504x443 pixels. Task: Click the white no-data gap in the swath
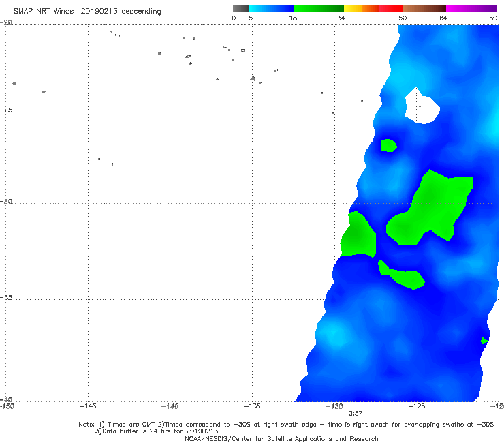[422, 106]
